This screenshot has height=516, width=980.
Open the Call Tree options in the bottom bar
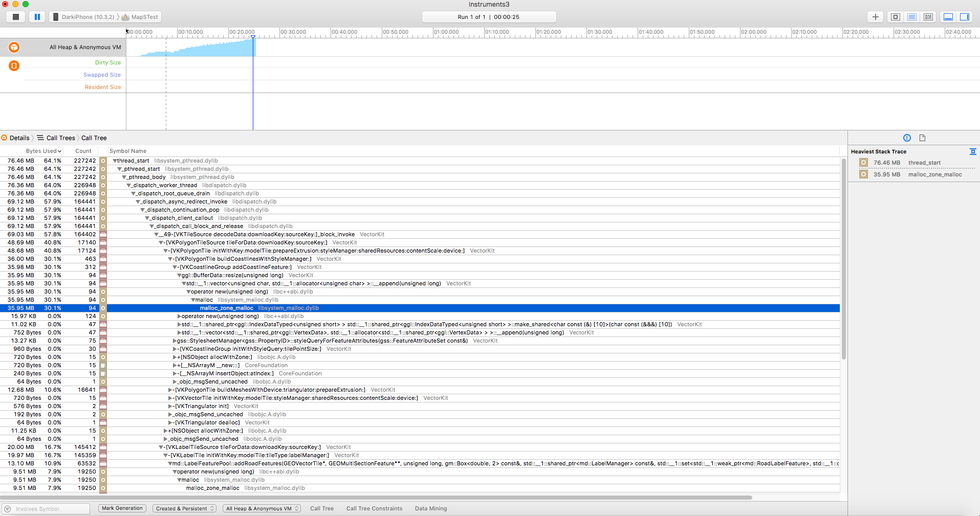[322, 508]
